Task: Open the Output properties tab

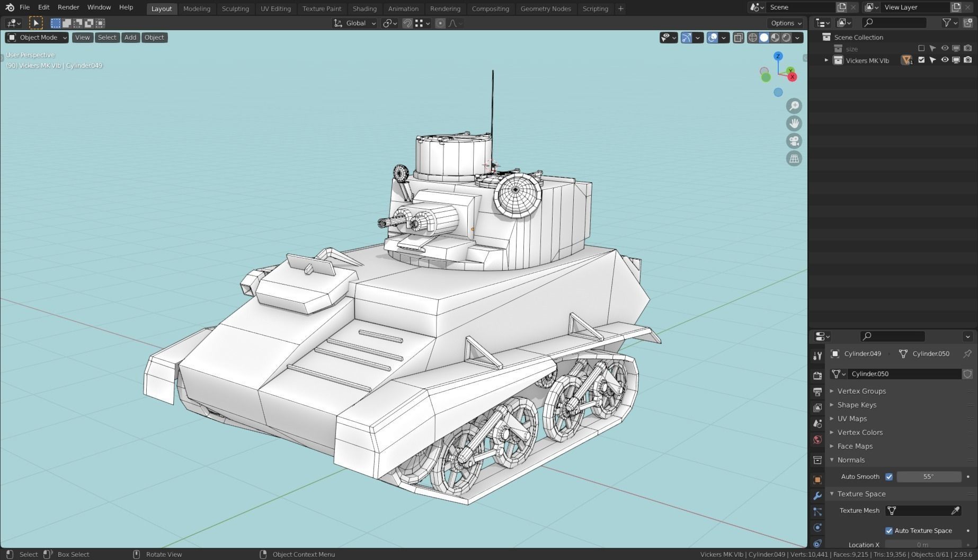Action: pyautogui.click(x=817, y=392)
